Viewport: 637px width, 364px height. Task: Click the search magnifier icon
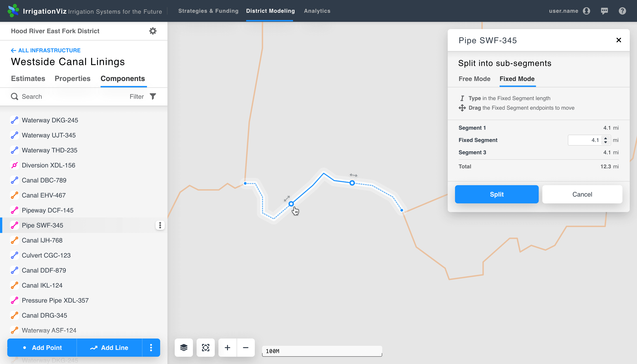pos(15,96)
